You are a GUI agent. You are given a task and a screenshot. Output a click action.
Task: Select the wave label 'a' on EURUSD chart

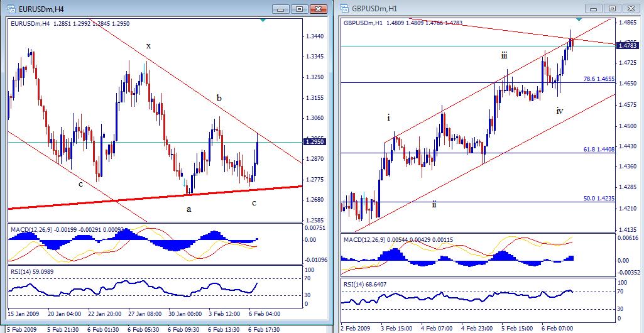pos(189,209)
